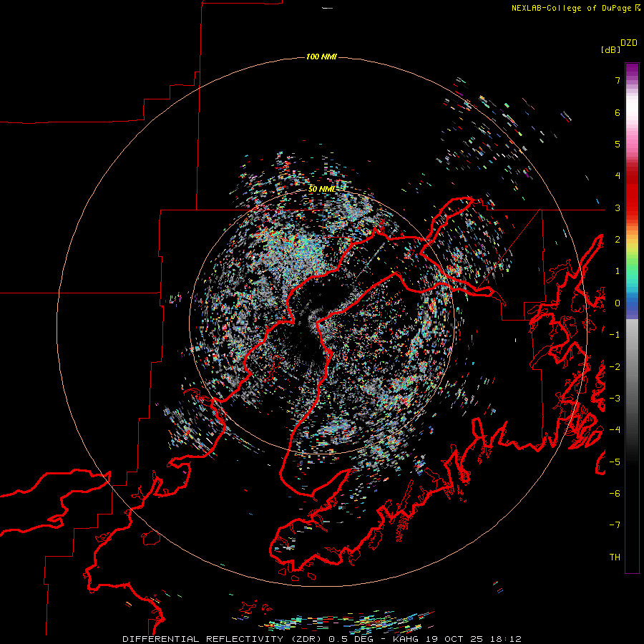
Task: Click the -3 tick value on color scale
Action: click(x=615, y=398)
